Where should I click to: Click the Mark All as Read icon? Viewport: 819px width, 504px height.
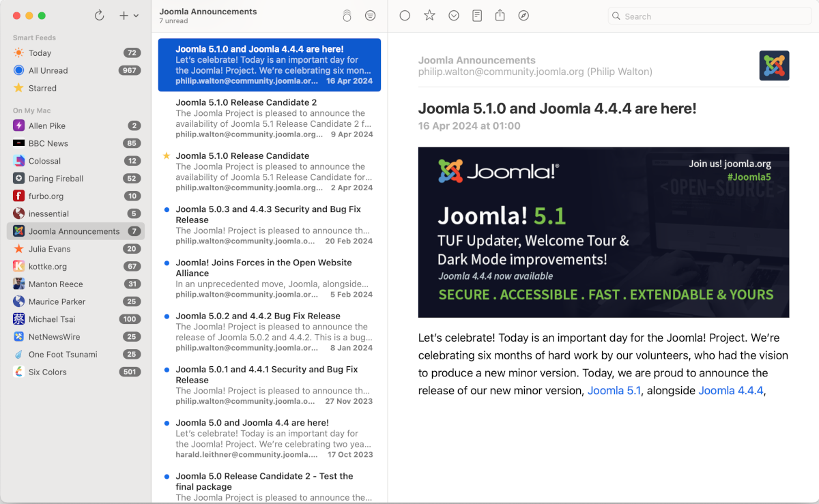(x=347, y=15)
